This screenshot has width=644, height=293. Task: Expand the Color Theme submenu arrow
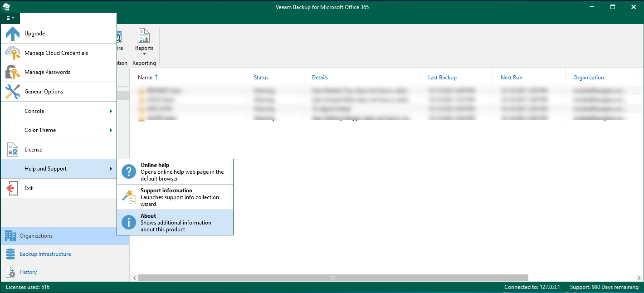(111, 130)
